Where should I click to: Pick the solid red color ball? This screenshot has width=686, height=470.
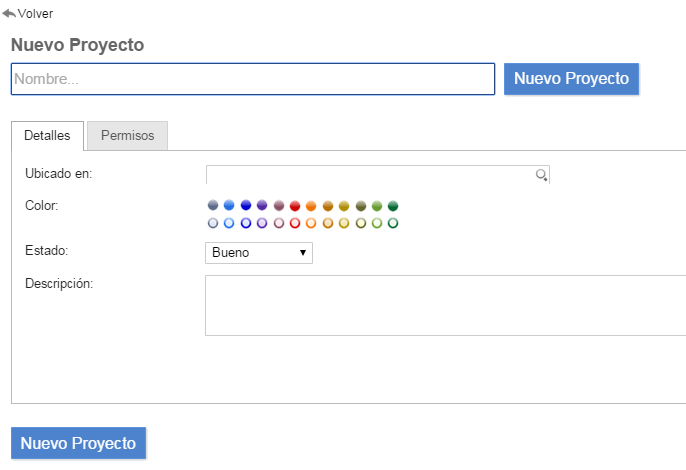tap(295, 206)
